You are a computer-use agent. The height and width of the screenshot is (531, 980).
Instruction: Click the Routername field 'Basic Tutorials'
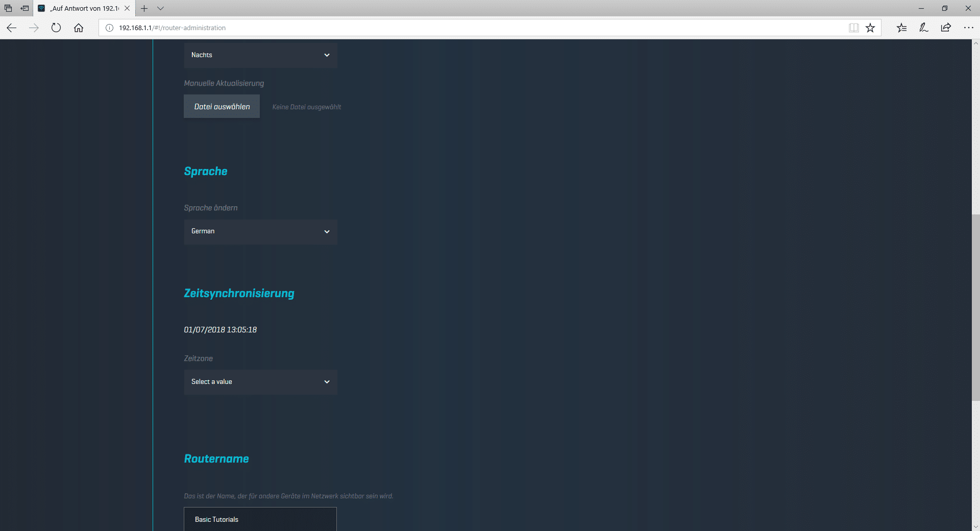[260, 519]
